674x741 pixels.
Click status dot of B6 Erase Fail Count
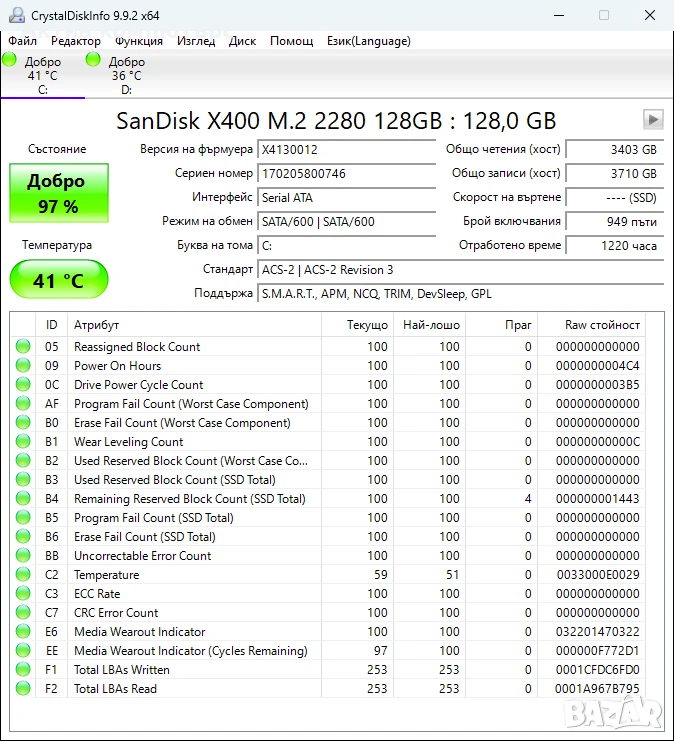[x=23, y=536]
